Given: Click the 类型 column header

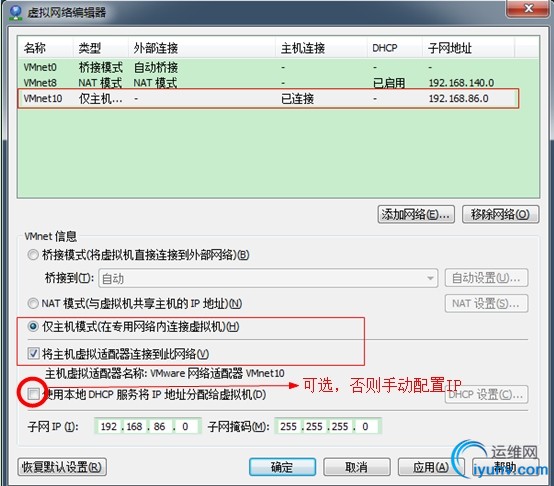Looking at the screenshot, I should (x=101, y=48).
